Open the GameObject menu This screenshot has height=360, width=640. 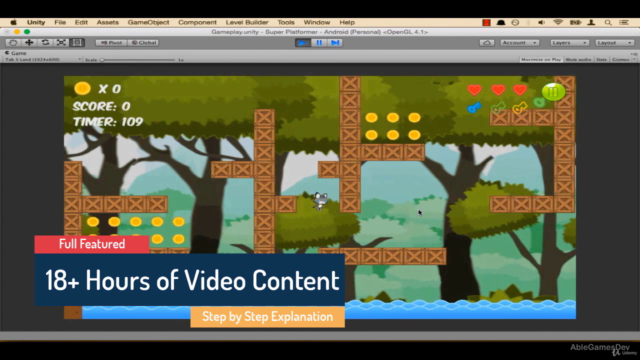148,22
